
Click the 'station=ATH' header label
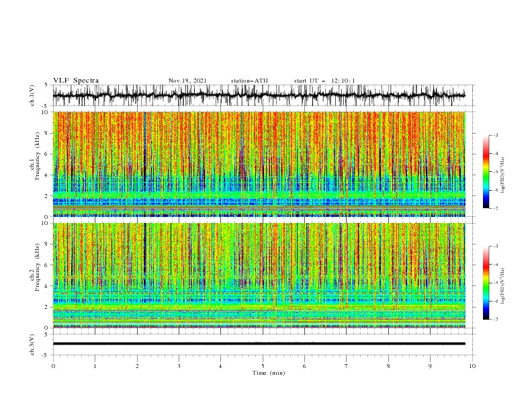click(249, 81)
